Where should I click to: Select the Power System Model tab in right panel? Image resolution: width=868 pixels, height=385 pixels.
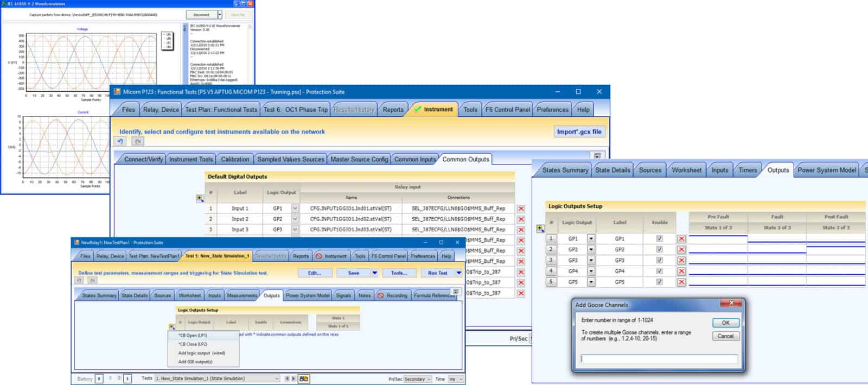pyautogui.click(x=827, y=171)
